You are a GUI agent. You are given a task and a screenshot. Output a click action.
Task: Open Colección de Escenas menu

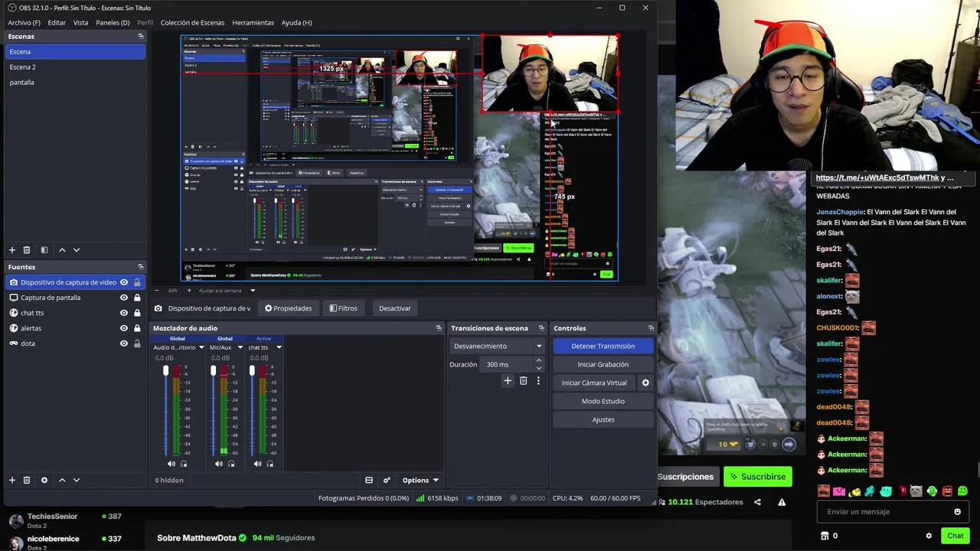point(192,22)
